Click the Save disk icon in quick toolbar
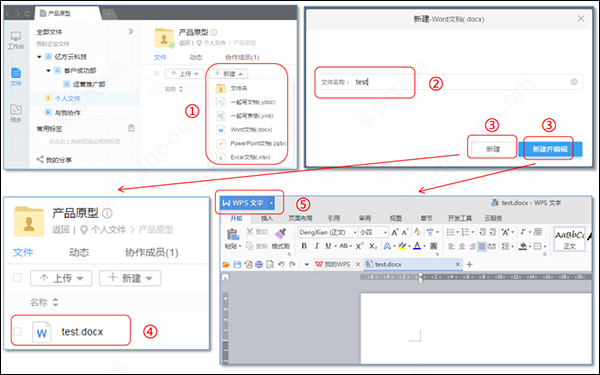Image resolution: width=600 pixels, height=375 pixels. tap(237, 264)
